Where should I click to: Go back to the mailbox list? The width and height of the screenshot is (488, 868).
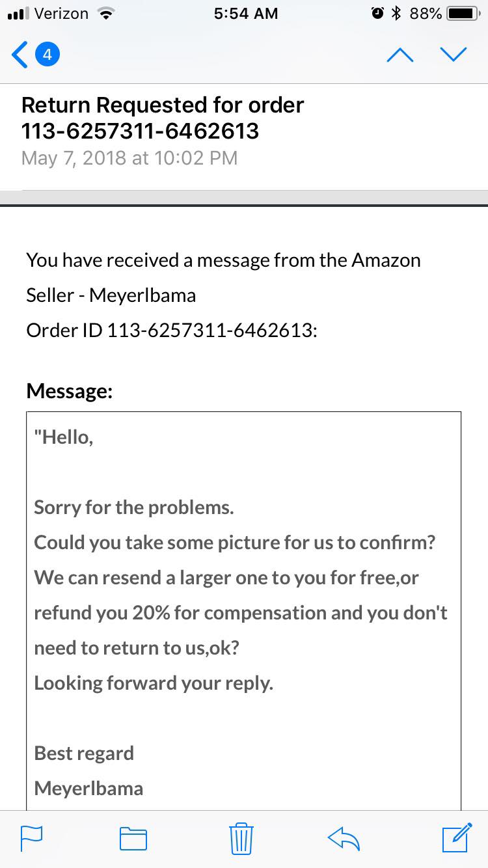coord(20,55)
